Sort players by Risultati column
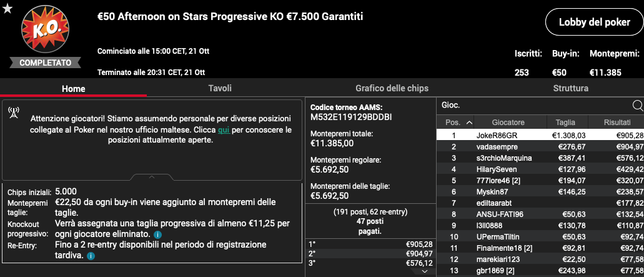Screen dimensions: 644x277 [617, 123]
